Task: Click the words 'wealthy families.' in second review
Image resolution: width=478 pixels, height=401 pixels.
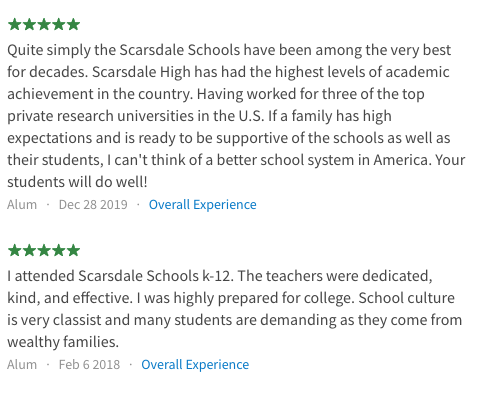Action: tap(63, 342)
